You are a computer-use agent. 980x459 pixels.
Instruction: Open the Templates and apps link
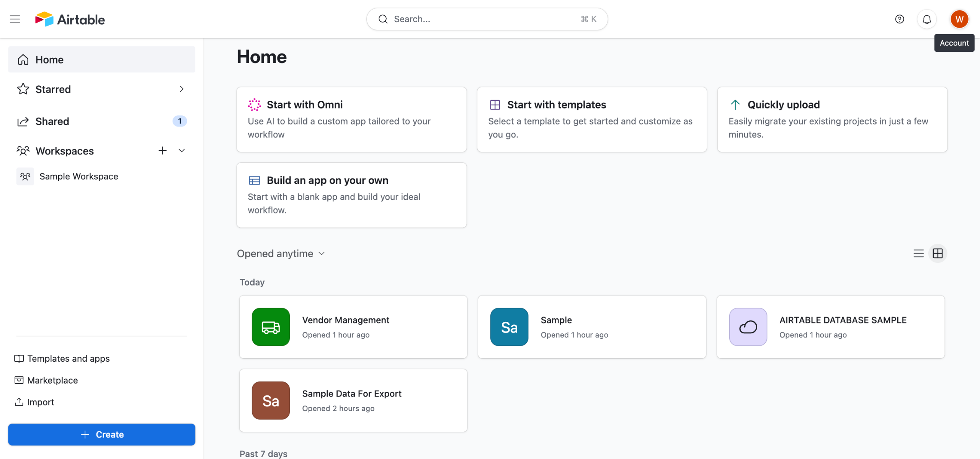[68, 359]
